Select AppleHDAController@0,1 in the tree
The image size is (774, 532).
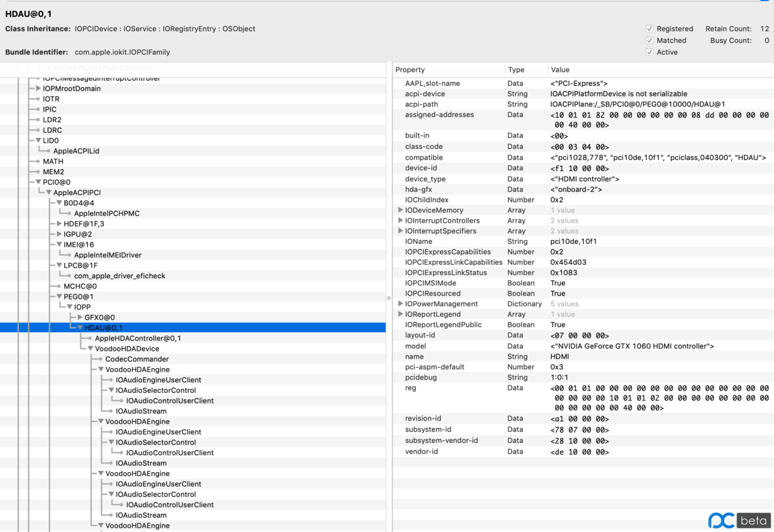click(x=138, y=339)
